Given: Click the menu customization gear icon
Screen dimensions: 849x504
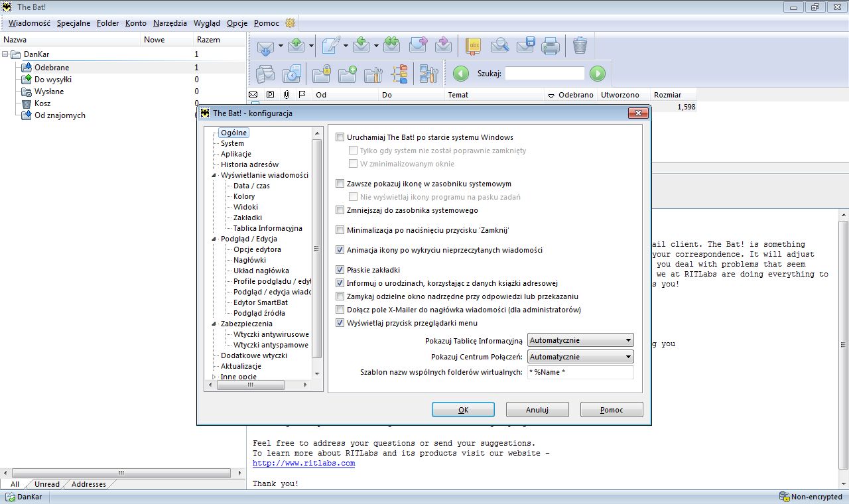Looking at the screenshot, I should point(290,23).
